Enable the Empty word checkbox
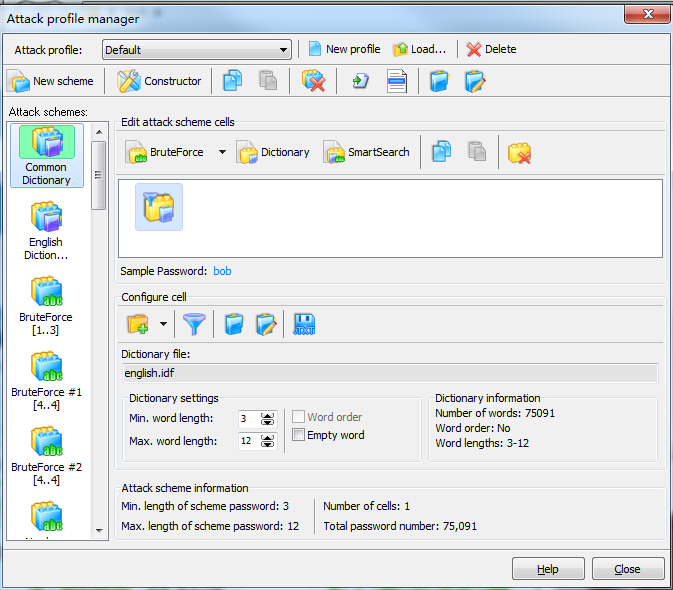 (x=298, y=435)
